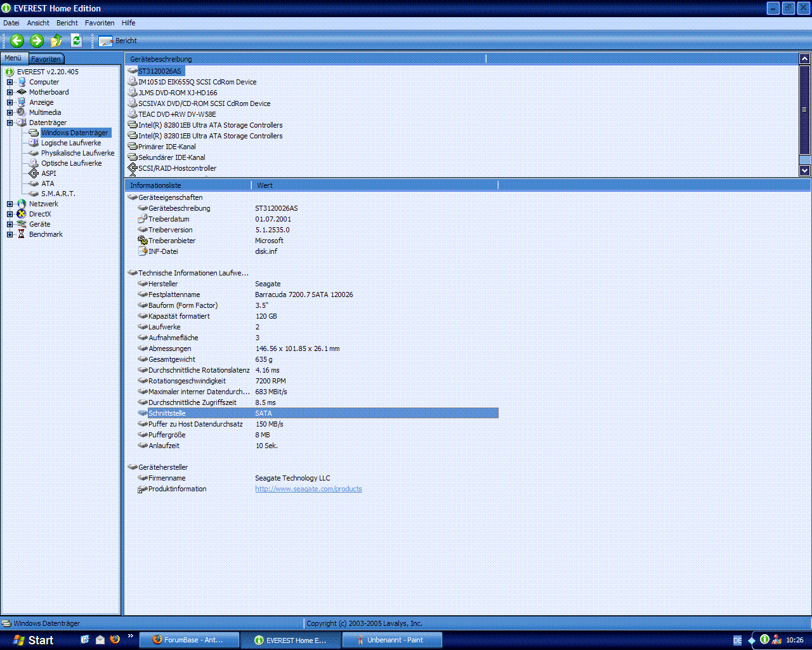
Task: Select Primärer IDE-Kanal entry
Action: tap(167, 147)
